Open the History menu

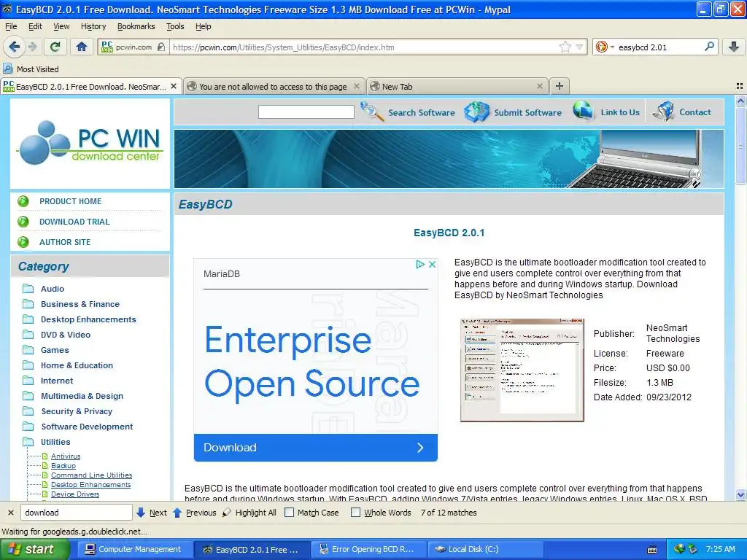point(93,26)
